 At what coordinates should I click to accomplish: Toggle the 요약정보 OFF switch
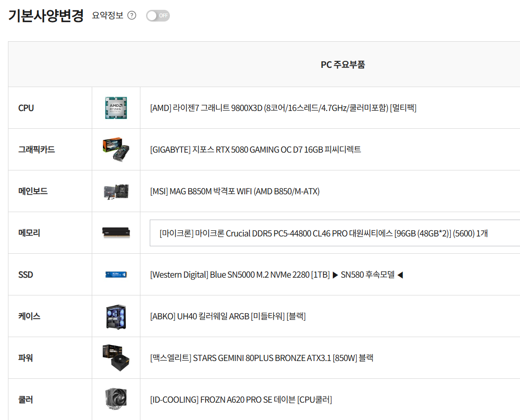158,15
